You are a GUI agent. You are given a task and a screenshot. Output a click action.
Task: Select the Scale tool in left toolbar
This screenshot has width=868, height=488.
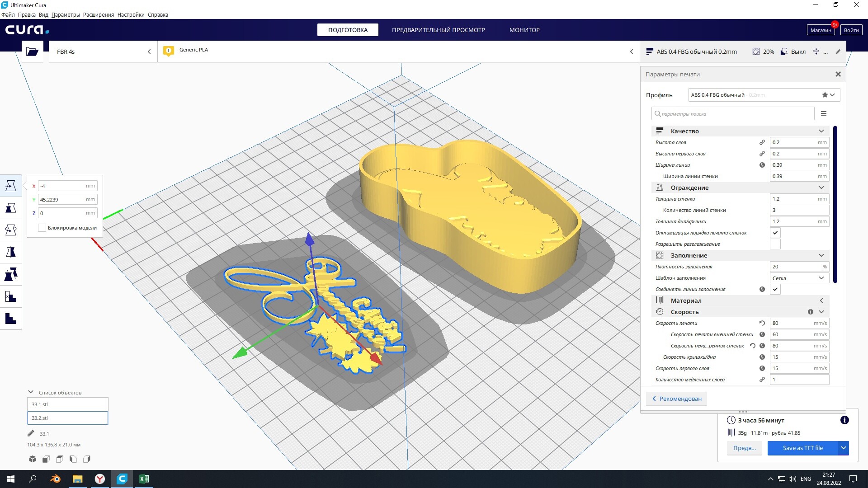tap(11, 208)
